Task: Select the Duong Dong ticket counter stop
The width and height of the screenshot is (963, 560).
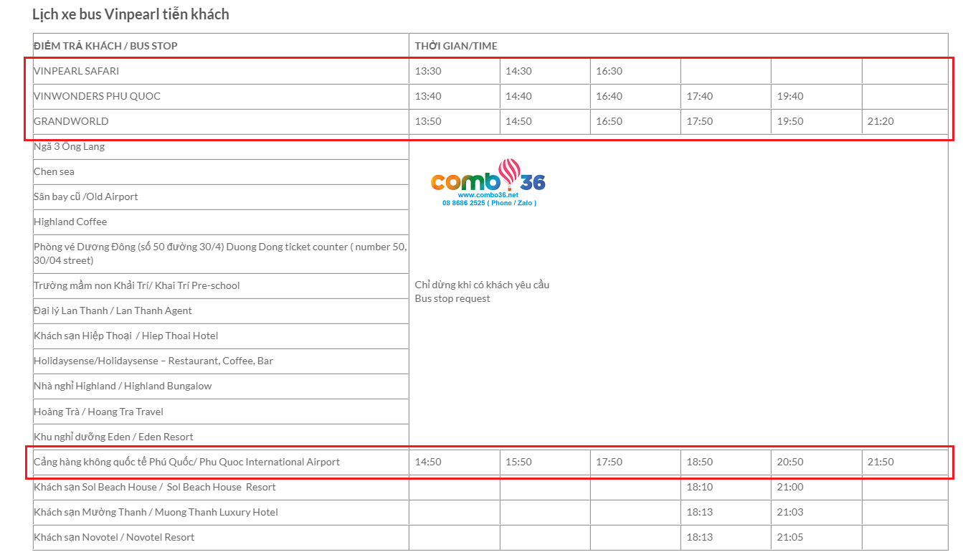Action: [x=221, y=253]
